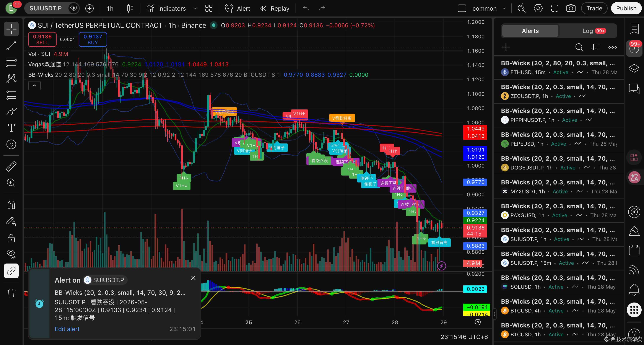Enter fullscreen mode

click(555, 8)
